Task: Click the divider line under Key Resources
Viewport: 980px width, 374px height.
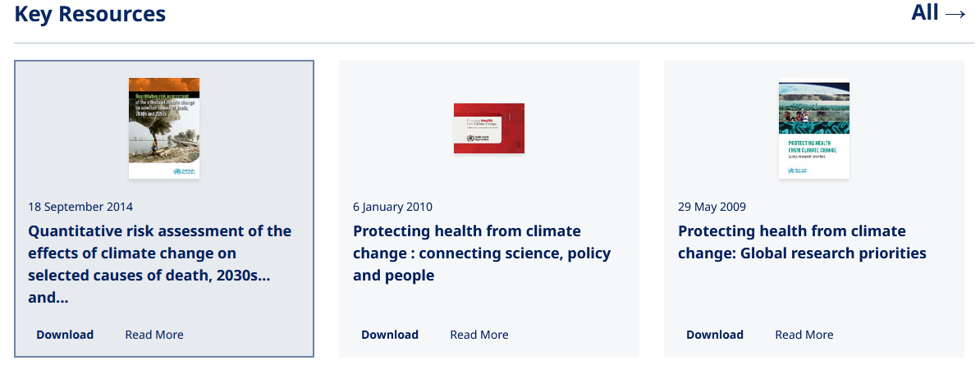Action: (x=492, y=43)
